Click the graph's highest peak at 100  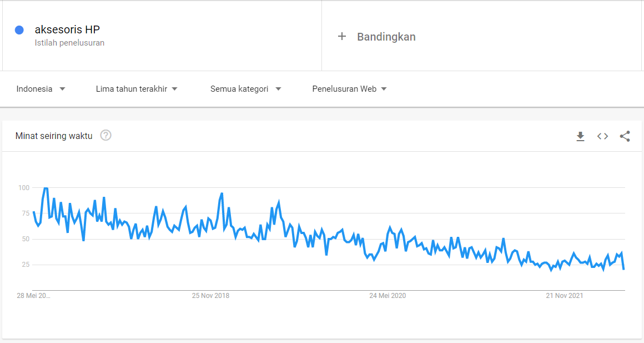click(46, 188)
